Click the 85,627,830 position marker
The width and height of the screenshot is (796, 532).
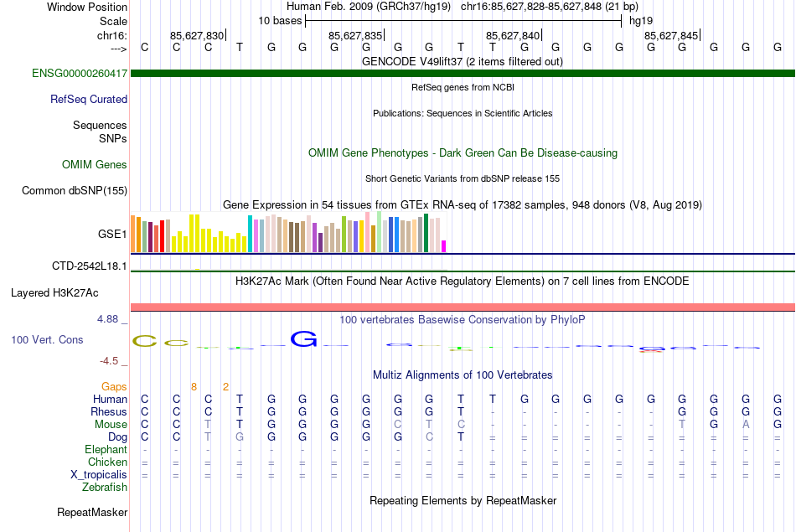click(198, 35)
